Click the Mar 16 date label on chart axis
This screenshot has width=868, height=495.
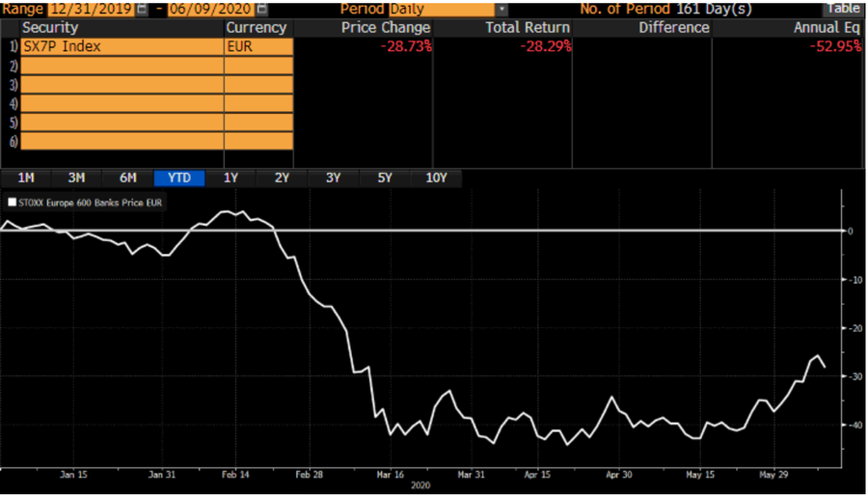pos(391,475)
